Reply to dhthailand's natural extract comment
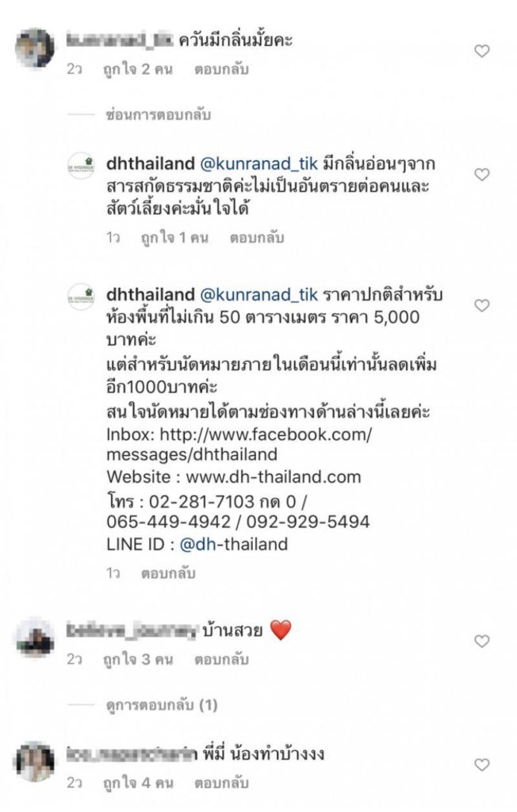Image resolution: width=517 pixels, height=812 pixels. [x=257, y=238]
